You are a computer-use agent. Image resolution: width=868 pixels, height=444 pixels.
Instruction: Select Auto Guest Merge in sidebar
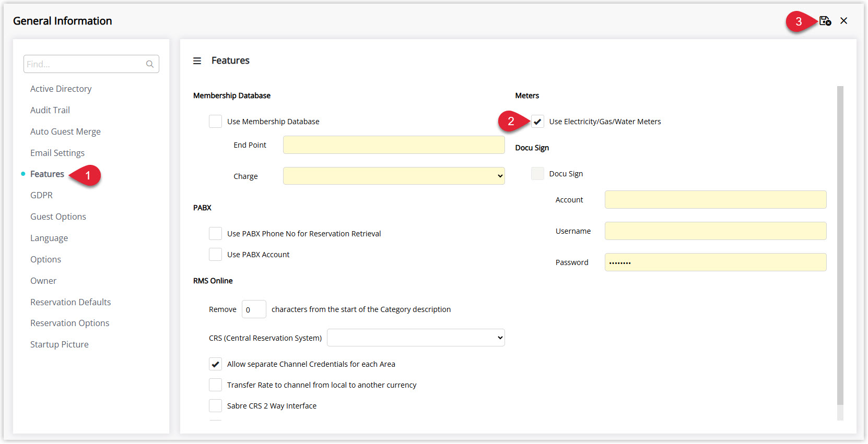coord(65,131)
